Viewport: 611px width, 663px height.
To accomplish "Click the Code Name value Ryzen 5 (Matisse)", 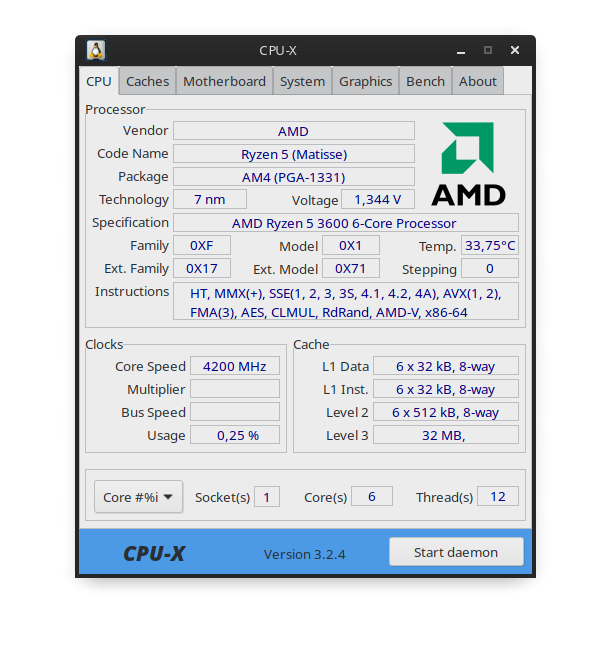I will pyautogui.click(x=294, y=154).
